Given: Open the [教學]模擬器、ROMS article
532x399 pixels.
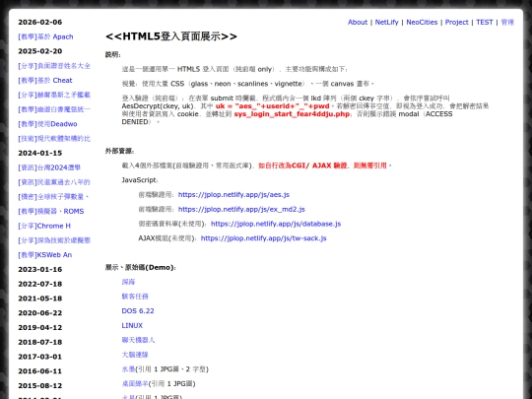Looking at the screenshot, I should point(51,212).
